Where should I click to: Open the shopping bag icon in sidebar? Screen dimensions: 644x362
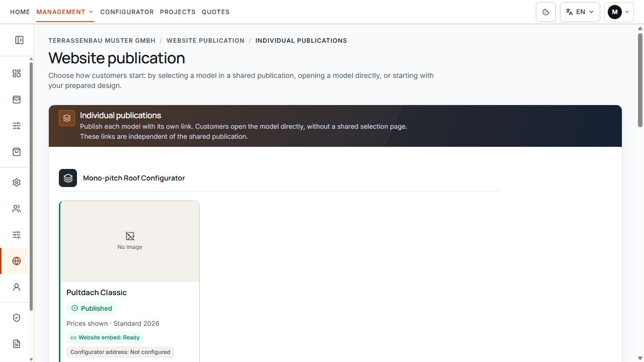(17, 152)
